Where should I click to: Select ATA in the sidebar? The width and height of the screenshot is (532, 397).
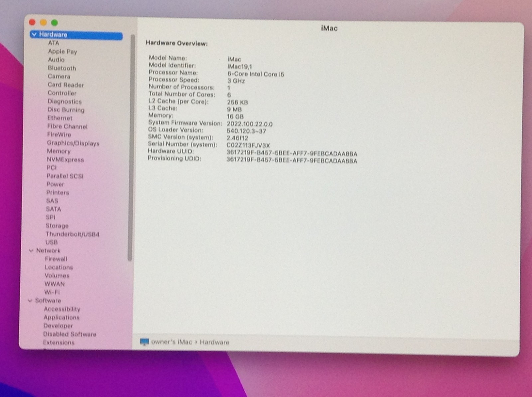coord(54,43)
